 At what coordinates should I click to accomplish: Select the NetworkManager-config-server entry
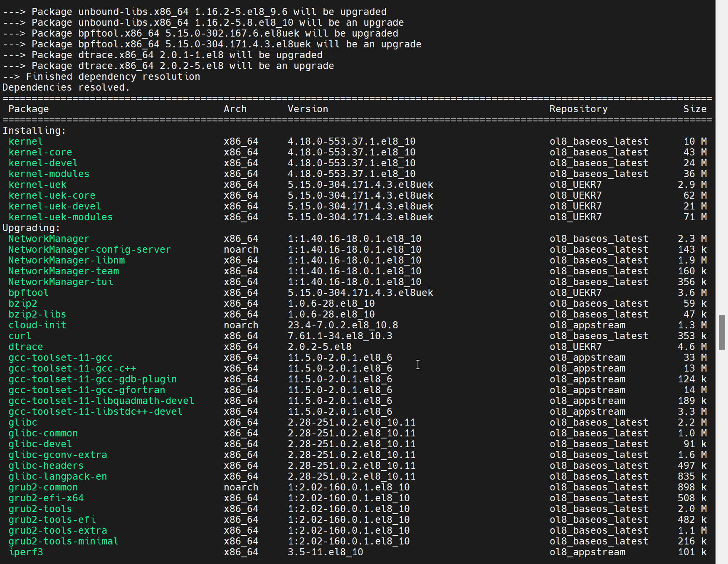point(90,249)
